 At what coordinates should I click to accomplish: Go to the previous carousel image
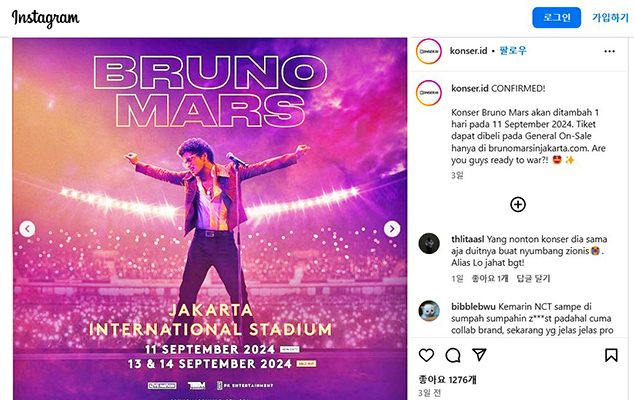click(x=27, y=229)
